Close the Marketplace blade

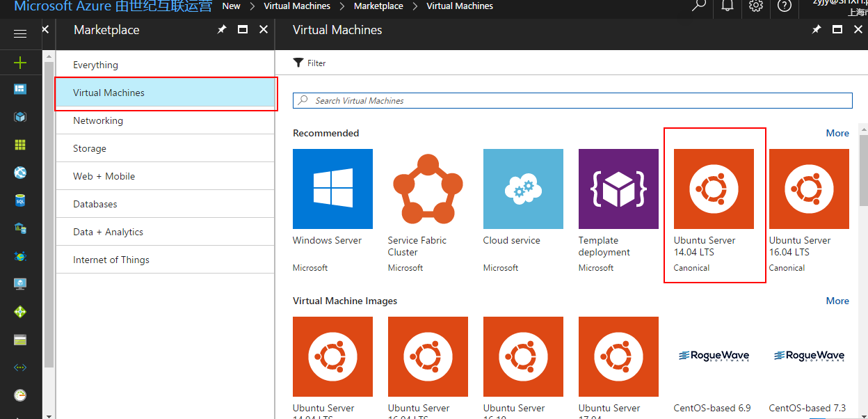[264, 29]
